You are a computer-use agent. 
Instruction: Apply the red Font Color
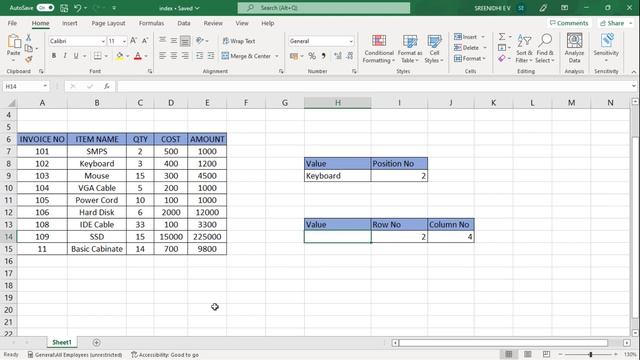click(x=138, y=56)
